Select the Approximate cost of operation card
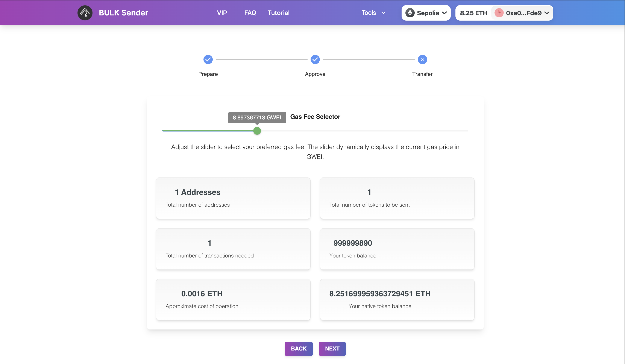625x364 pixels. pyautogui.click(x=233, y=299)
